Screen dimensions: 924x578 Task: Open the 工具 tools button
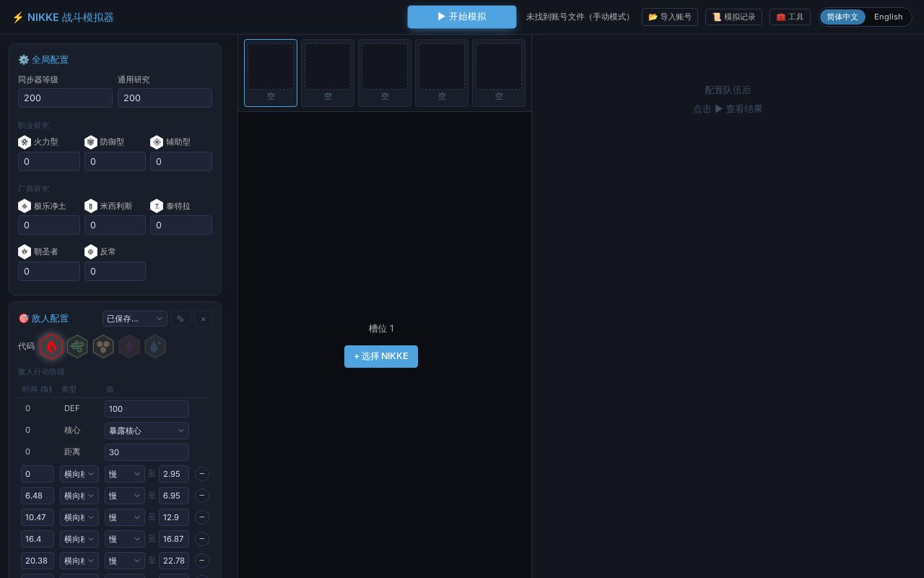click(x=790, y=17)
